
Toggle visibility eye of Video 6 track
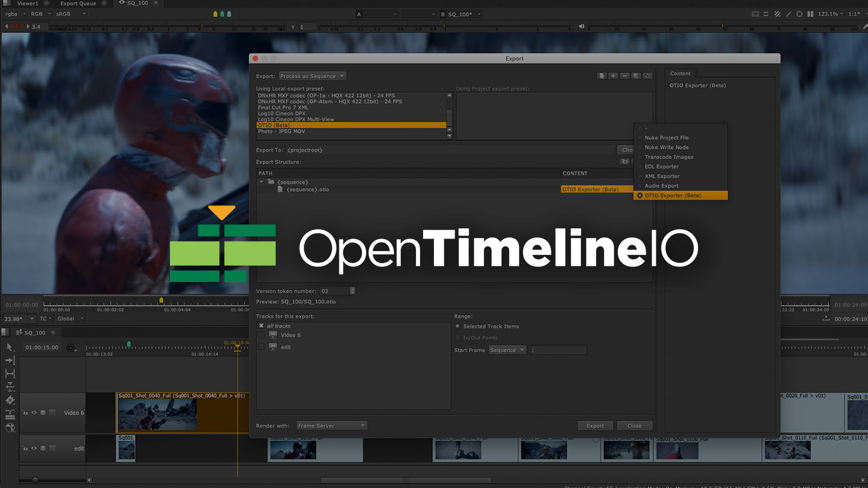click(x=34, y=413)
